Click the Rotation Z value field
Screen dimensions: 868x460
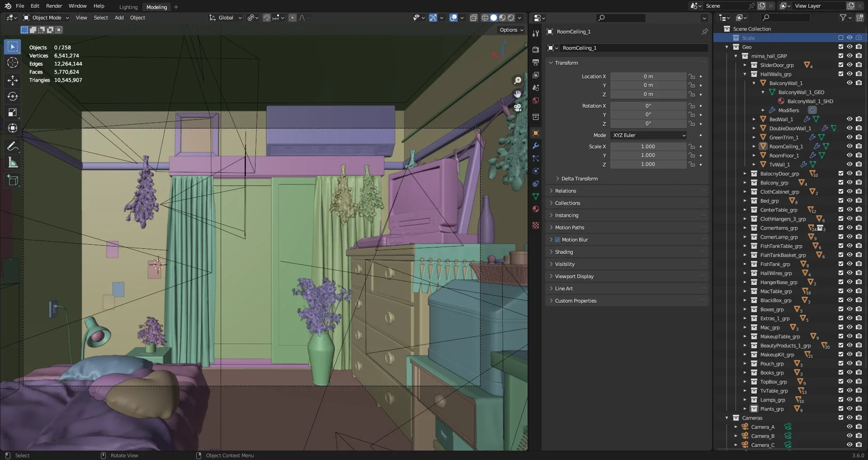(x=648, y=123)
